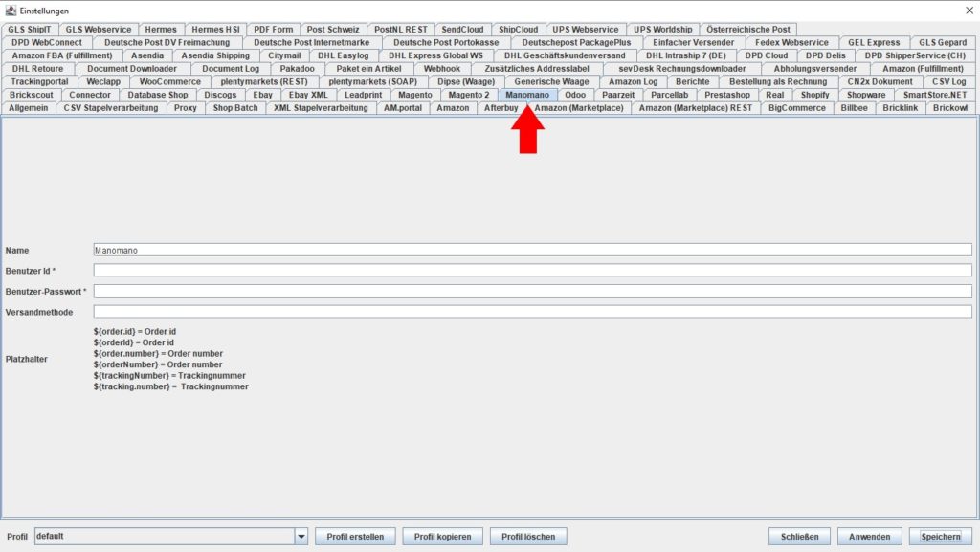Open the sevDesk Rechnungsdownloader tab
Viewport: 980px width, 552px height.
pyautogui.click(x=681, y=69)
